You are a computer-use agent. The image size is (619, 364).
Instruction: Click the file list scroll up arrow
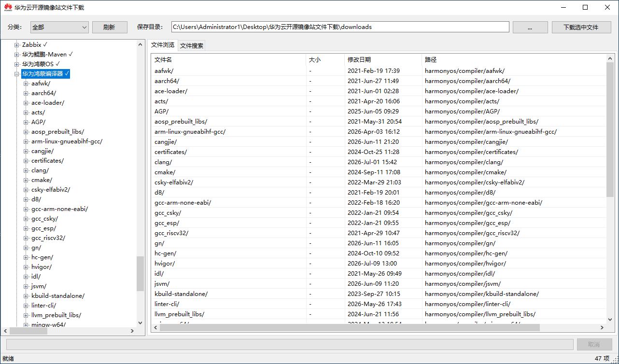610,58
